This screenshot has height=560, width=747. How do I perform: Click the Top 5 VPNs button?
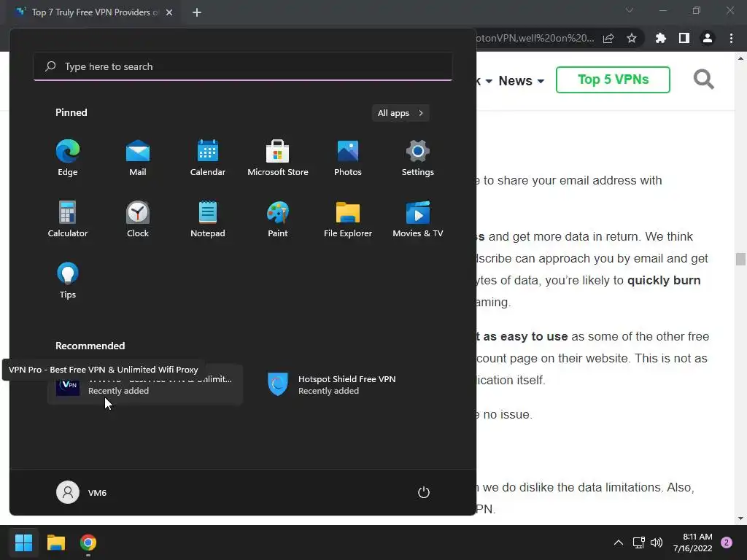coord(613,79)
